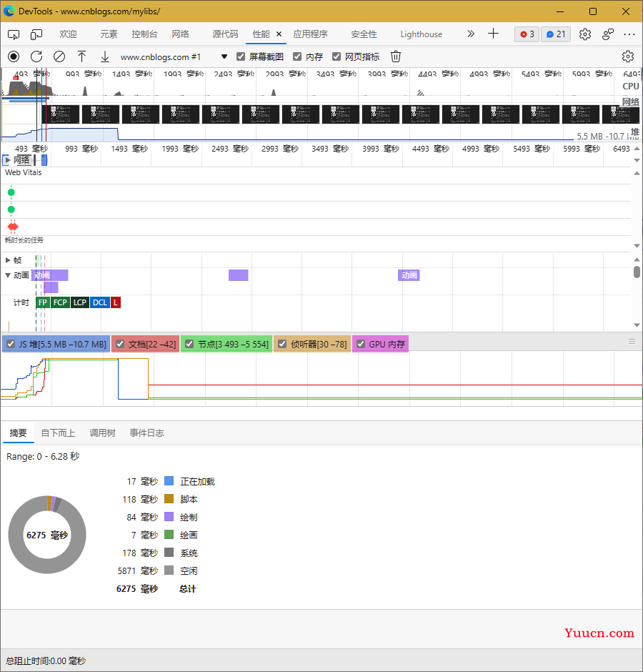Select the 事件日志 tab
This screenshot has height=672, width=643.
(x=147, y=433)
